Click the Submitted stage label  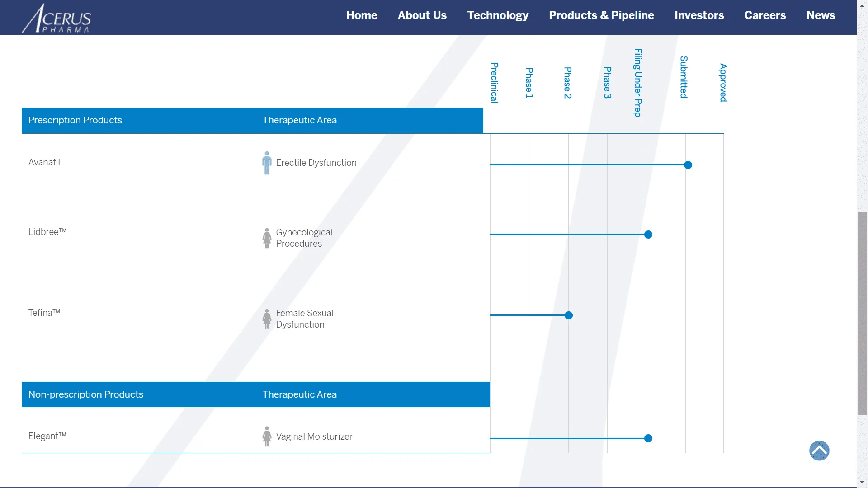pos(684,77)
